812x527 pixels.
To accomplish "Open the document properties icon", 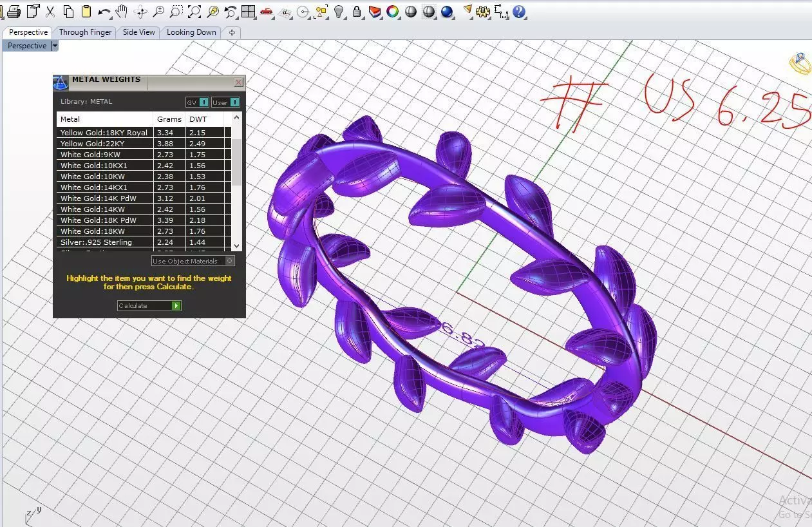I will [x=32, y=12].
